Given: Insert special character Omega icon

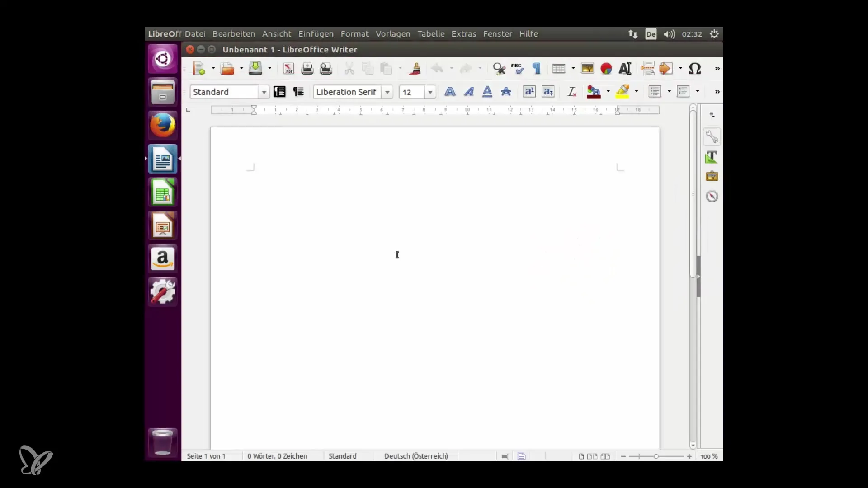Looking at the screenshot, I should [695, 69].
